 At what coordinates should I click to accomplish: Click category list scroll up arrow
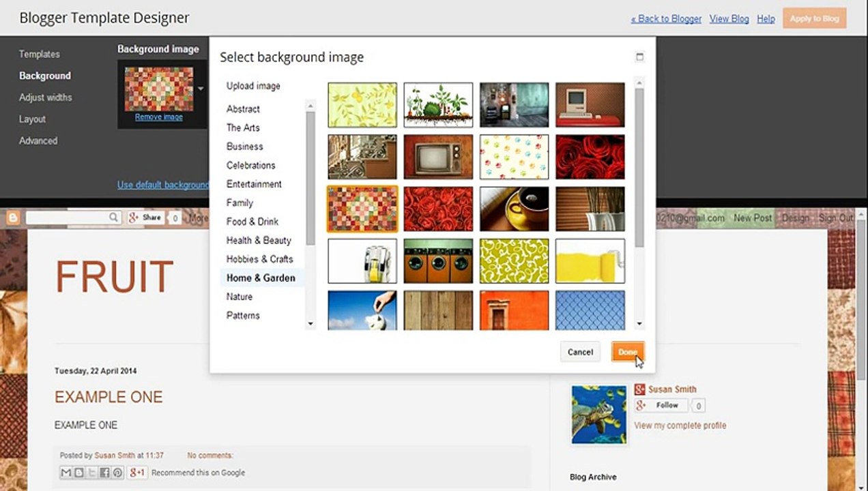[x=310, y=105]
